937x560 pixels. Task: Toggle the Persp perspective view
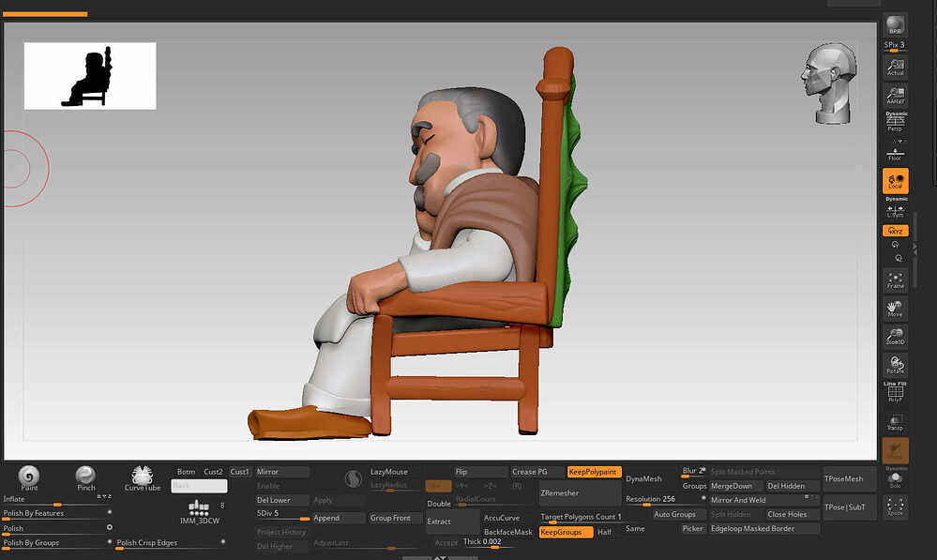pos(895,122)
